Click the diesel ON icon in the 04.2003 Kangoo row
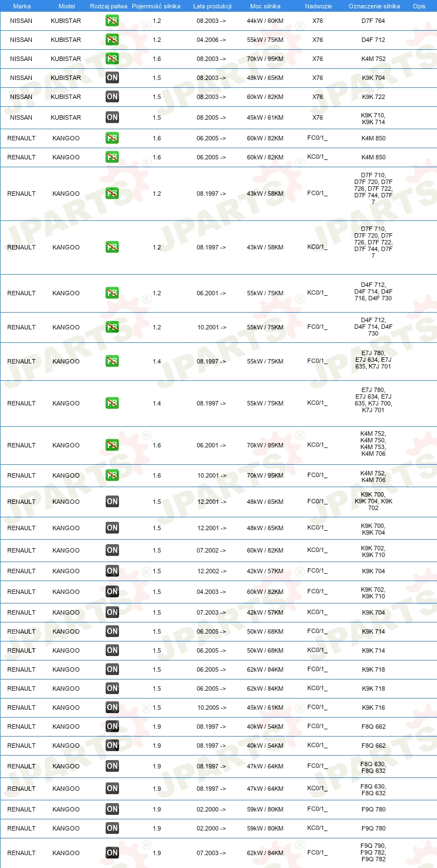This screenshot has width=437, height=868. tap(112, 592)
